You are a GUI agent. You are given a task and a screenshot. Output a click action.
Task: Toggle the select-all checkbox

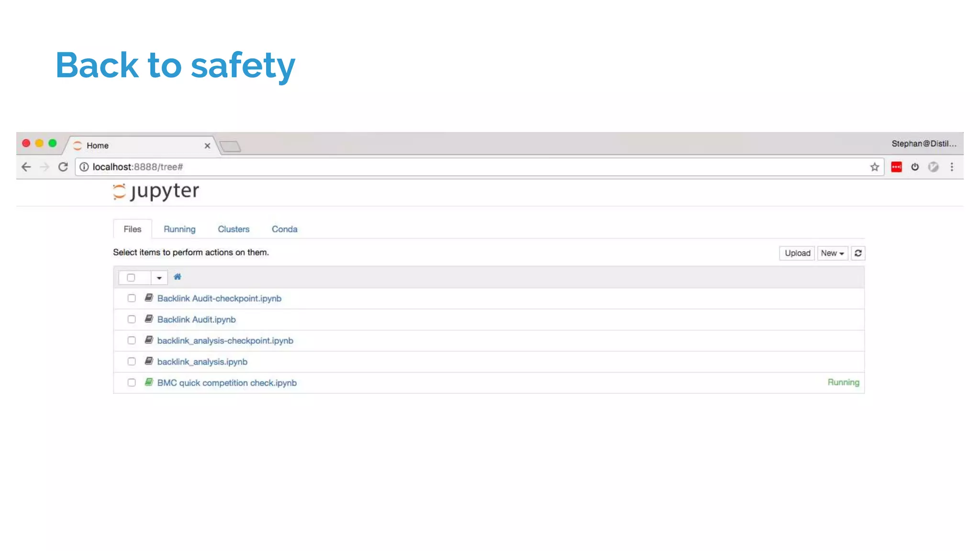pyautogui.click(x=131, y=278)
